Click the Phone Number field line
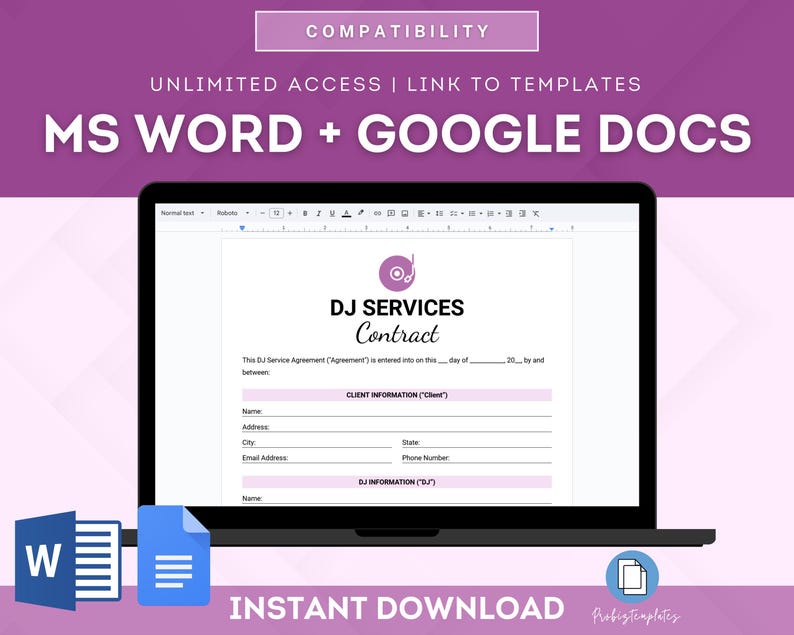Screen dimensions: 794x635 (x=477, y=458)
